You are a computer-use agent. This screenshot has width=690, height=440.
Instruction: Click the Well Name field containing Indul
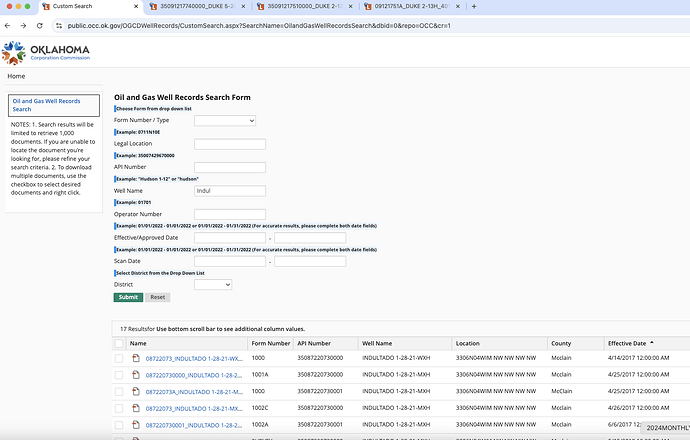[x=230, y=191]
